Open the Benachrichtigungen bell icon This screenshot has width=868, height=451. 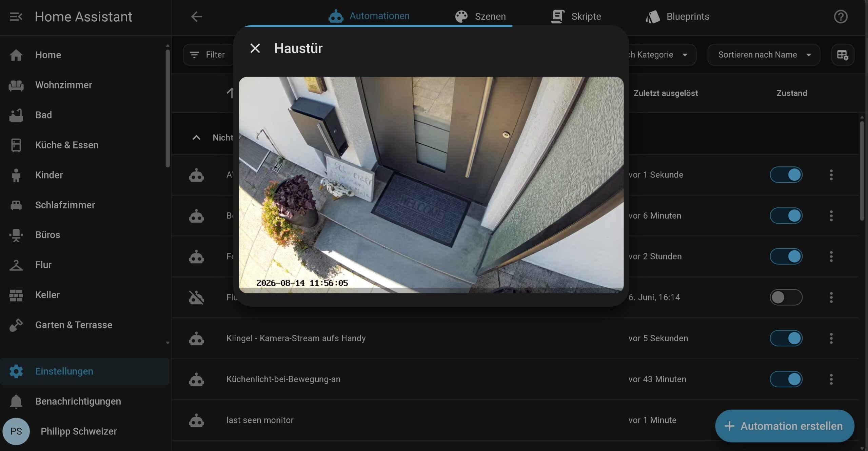click(16, 402)
